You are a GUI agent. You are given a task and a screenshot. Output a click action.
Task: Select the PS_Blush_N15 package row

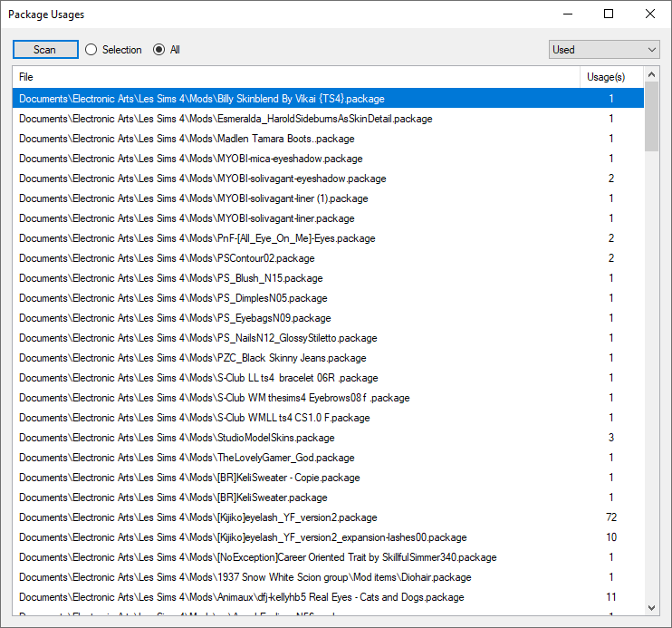coord(328,278)
